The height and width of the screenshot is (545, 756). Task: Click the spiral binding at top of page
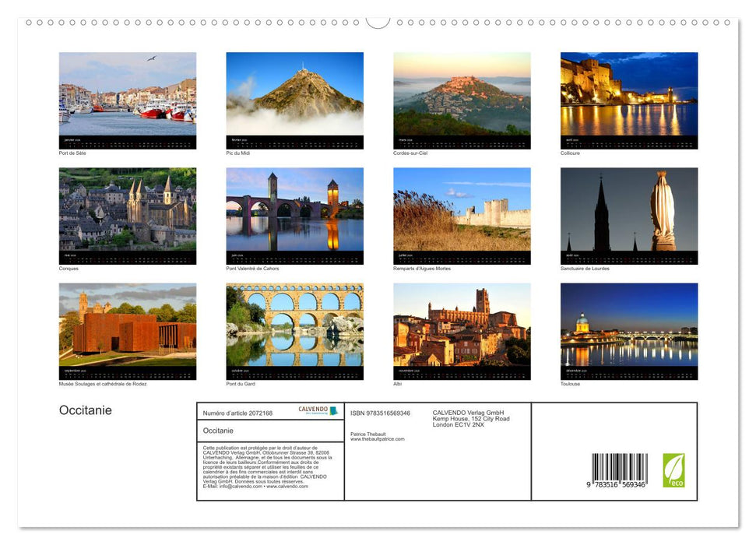pyautogui.click(x=378, y=22)
